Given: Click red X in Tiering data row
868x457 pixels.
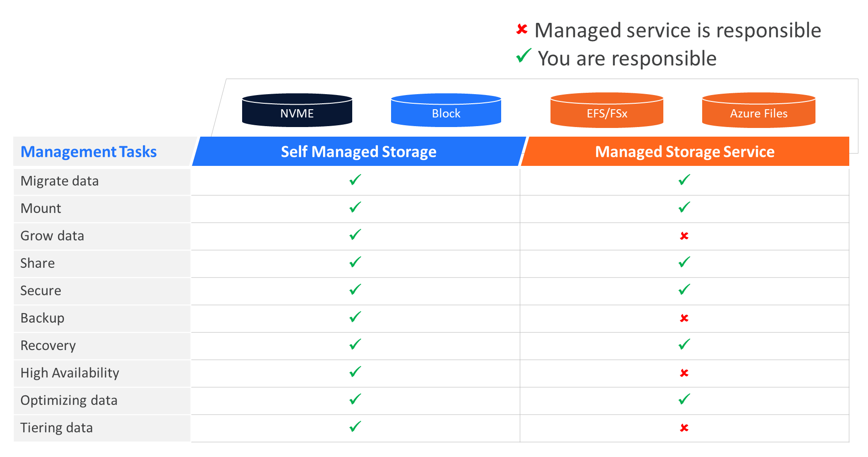Looking at the screenshot, I should [x=684, y=428].
